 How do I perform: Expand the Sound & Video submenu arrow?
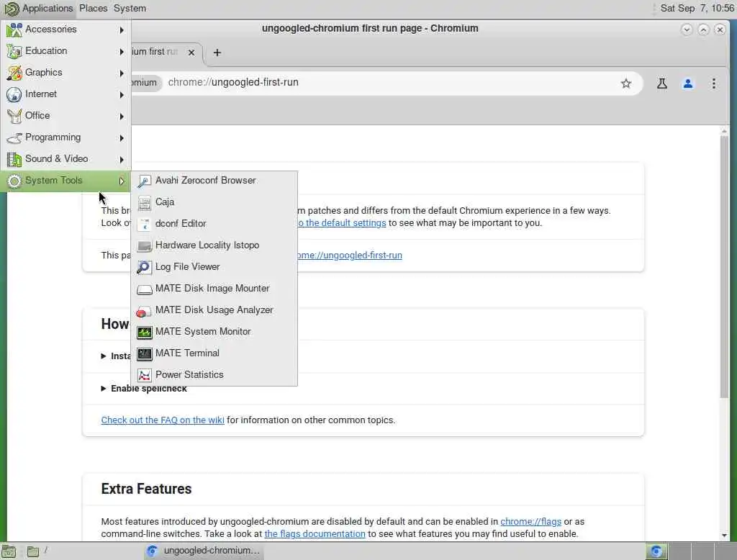[122, 160]
